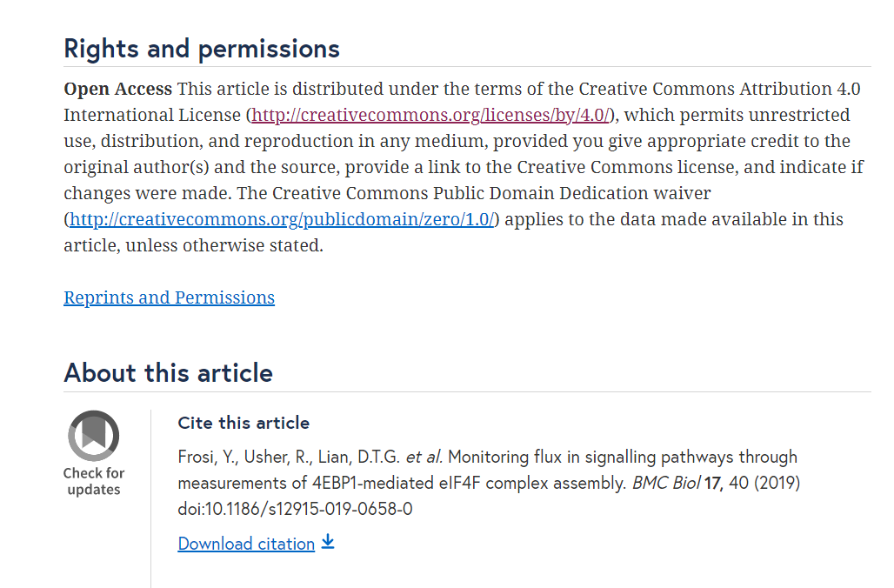Click the bold volume number 17
894x588 pixels.
(x=714, y=483)
